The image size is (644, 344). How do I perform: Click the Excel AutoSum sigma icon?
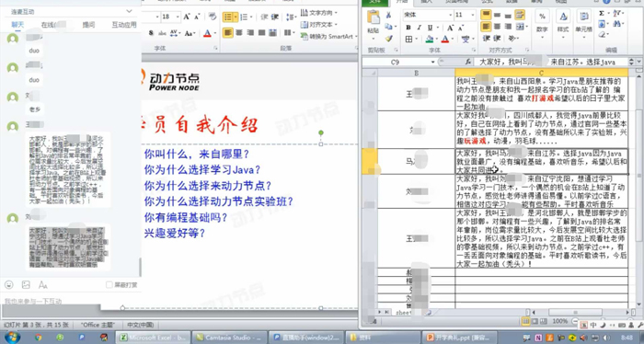pos(602,13)
